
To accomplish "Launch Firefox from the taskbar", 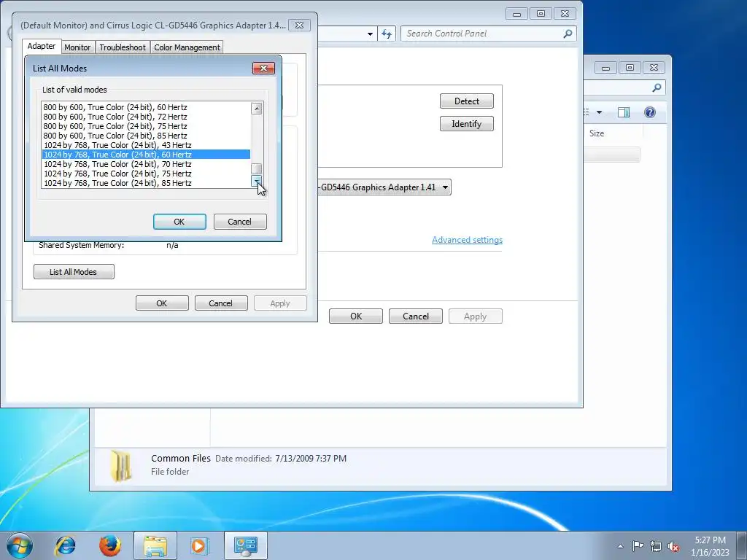I will click(x=110, y=545).
